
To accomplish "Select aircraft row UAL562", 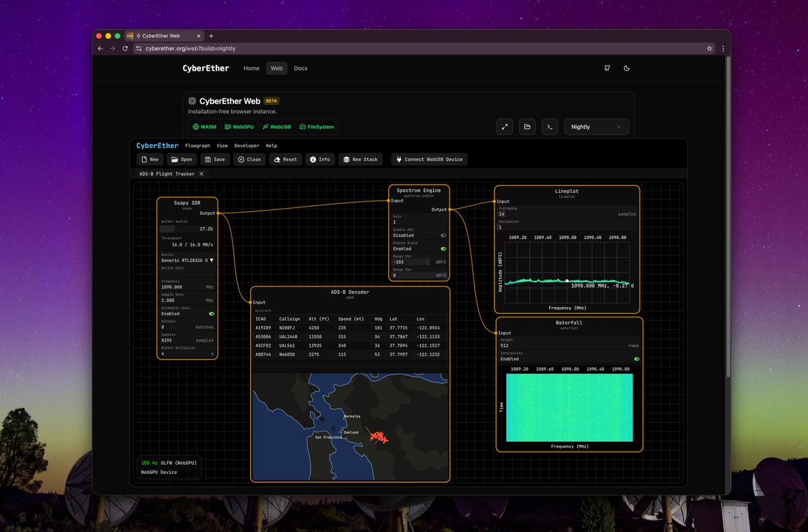I will click(350, 345).
